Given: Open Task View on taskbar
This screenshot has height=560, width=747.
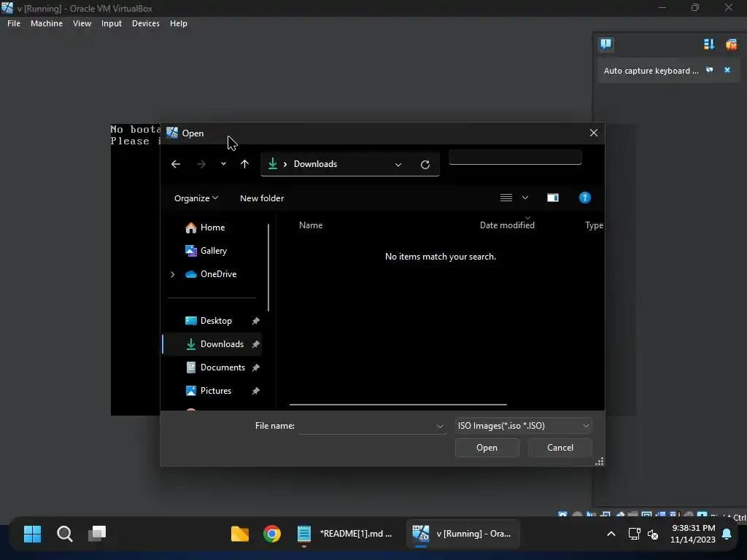Looking at the screenshot, I should [97, 534].
